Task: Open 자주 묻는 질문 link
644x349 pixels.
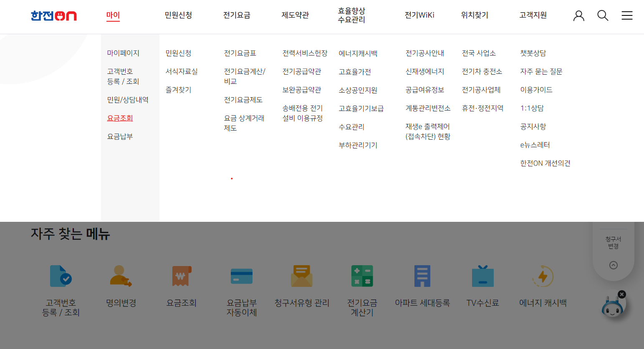Action: 541,72
